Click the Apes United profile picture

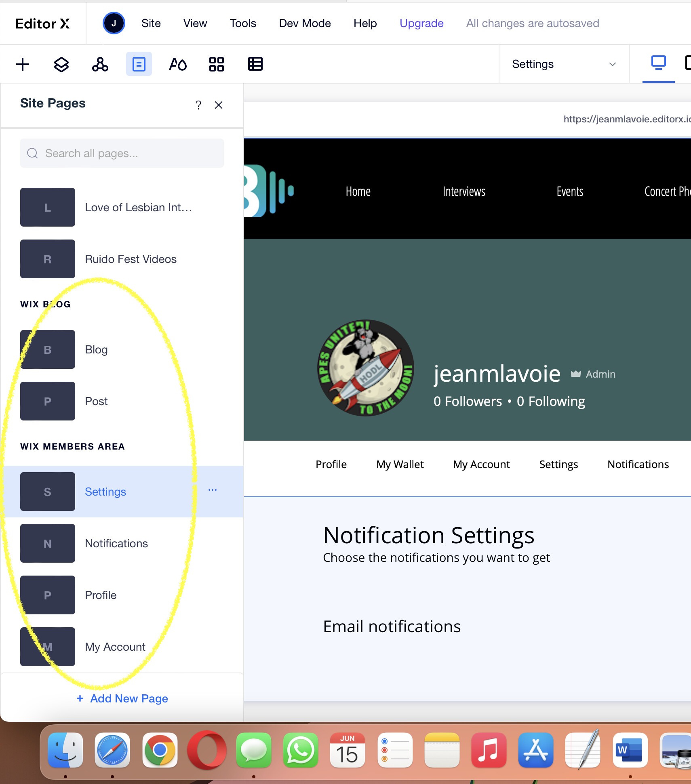(x=365, y=368)
